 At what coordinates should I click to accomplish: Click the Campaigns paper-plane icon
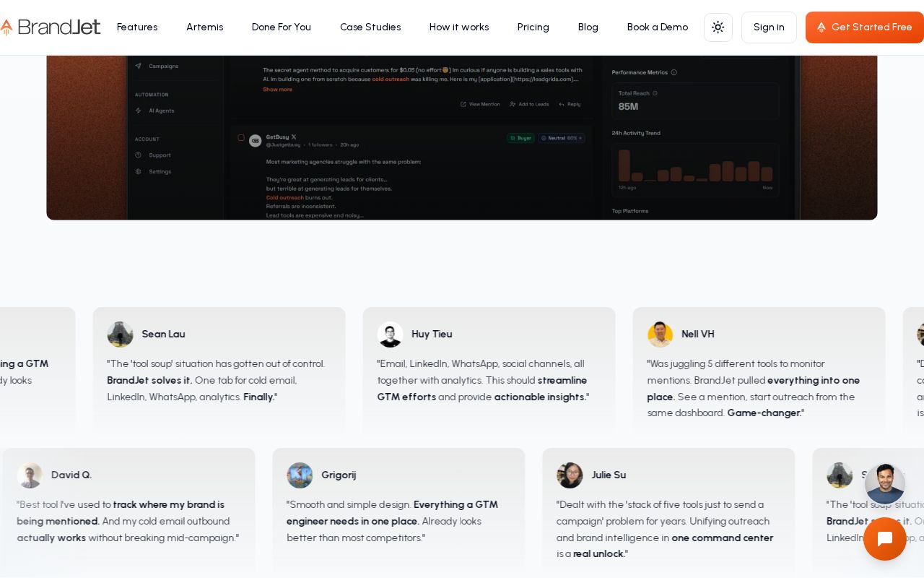[139, 66]
